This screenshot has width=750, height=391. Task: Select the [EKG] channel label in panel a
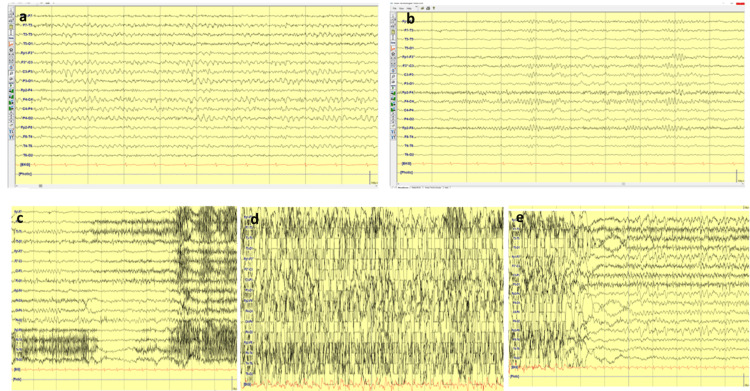(x=25, y=165)
